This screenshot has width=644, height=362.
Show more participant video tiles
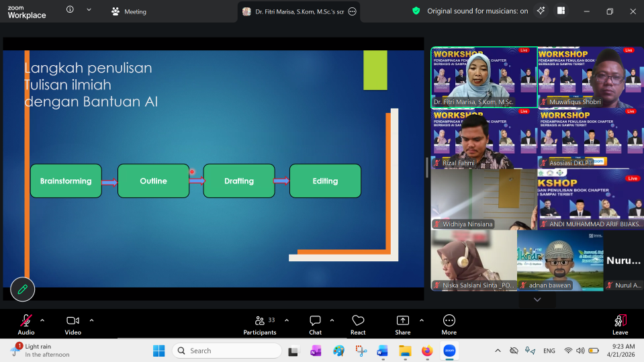click(537, 300)
